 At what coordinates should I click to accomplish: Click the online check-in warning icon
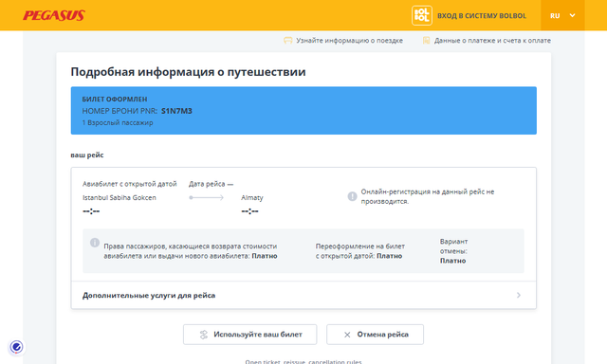pyautogui.click(x=352, y=196)
